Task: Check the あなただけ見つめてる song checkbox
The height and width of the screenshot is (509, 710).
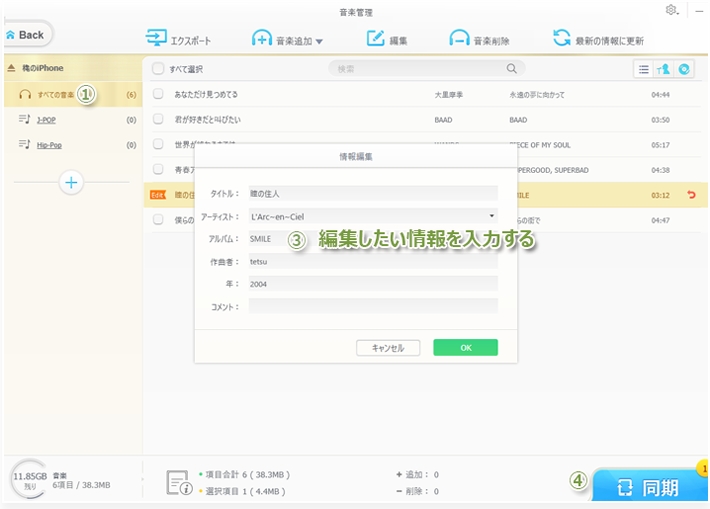Action: point(158,94)
